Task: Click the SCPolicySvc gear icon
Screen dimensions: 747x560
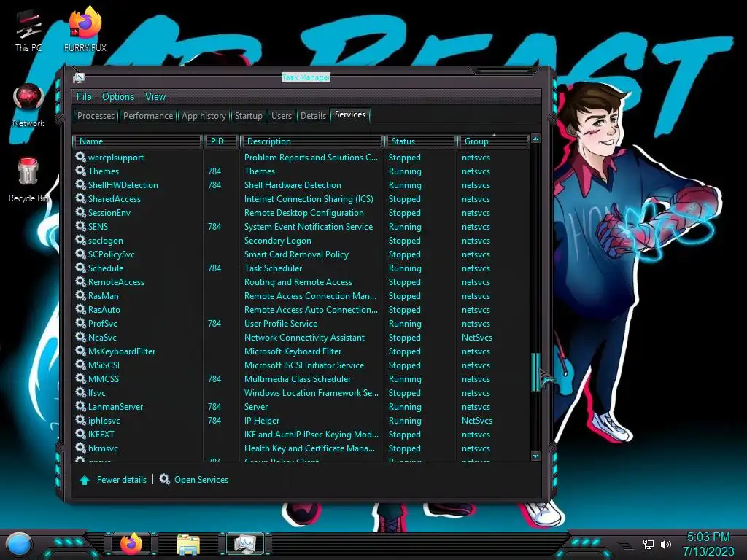Action: pyautogui.click(x=80, y=254)
